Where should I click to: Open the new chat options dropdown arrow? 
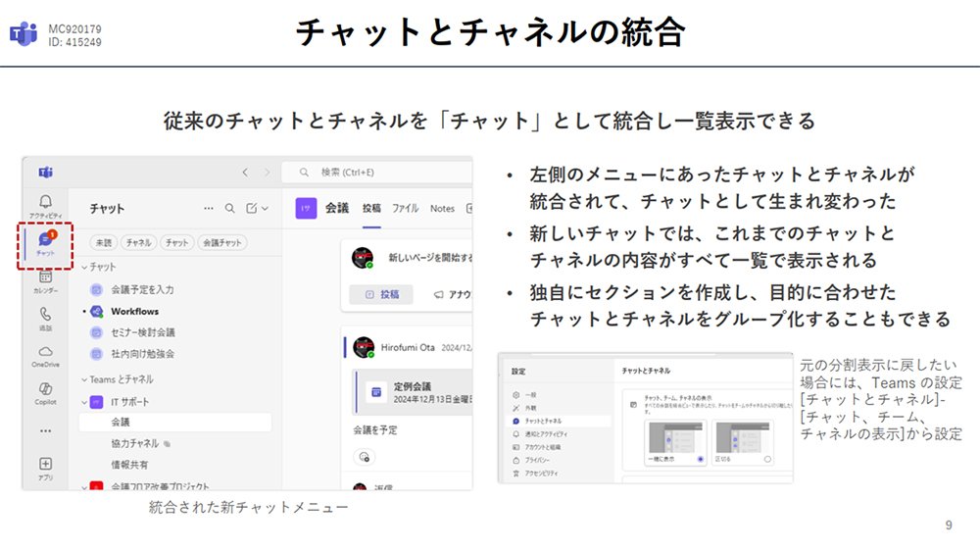(265, 208)
